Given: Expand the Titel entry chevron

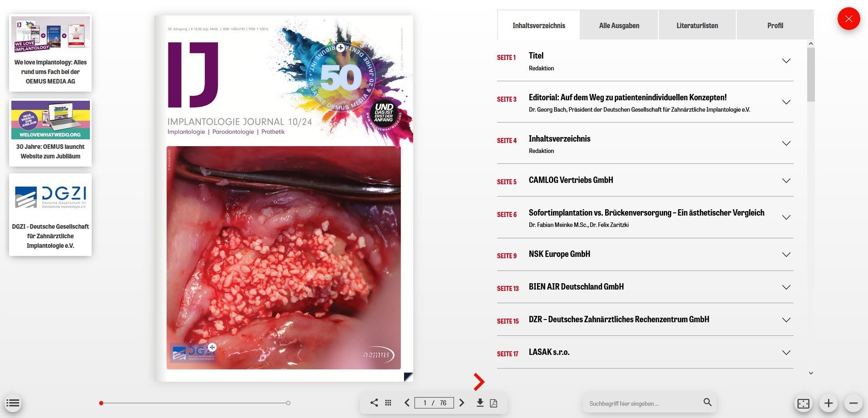Looking at the screenshot, I should click(x=786, y=61).
